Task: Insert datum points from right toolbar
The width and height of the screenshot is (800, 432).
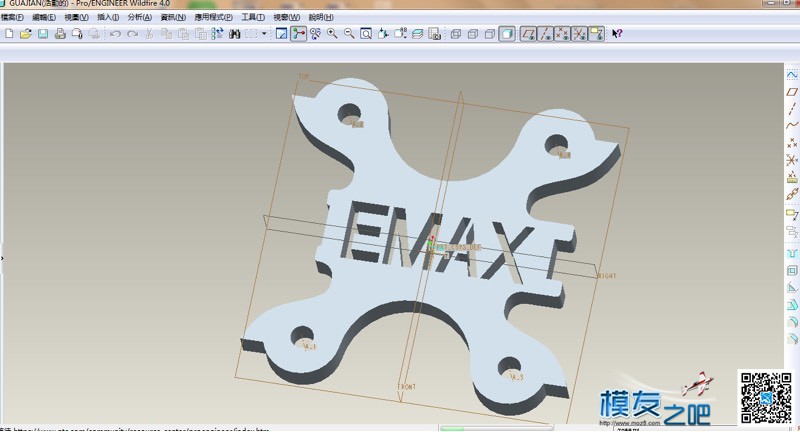Action: (792, 143)
